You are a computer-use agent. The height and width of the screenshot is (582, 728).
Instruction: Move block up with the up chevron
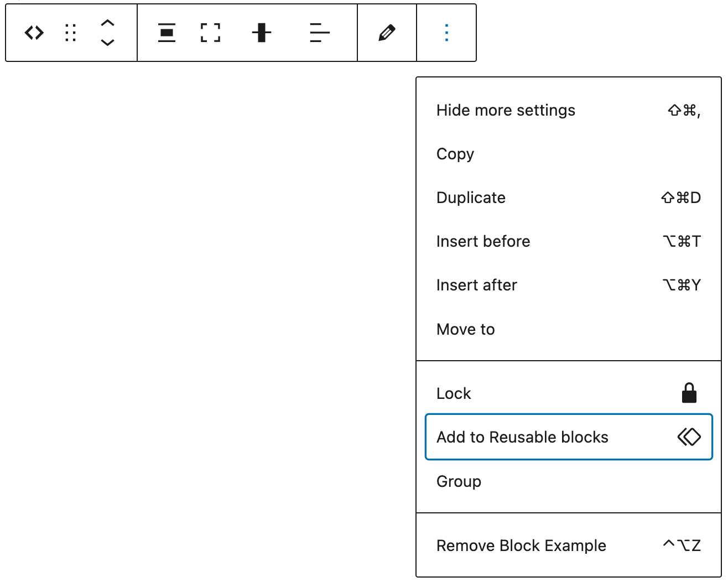(x=107, y=23)
